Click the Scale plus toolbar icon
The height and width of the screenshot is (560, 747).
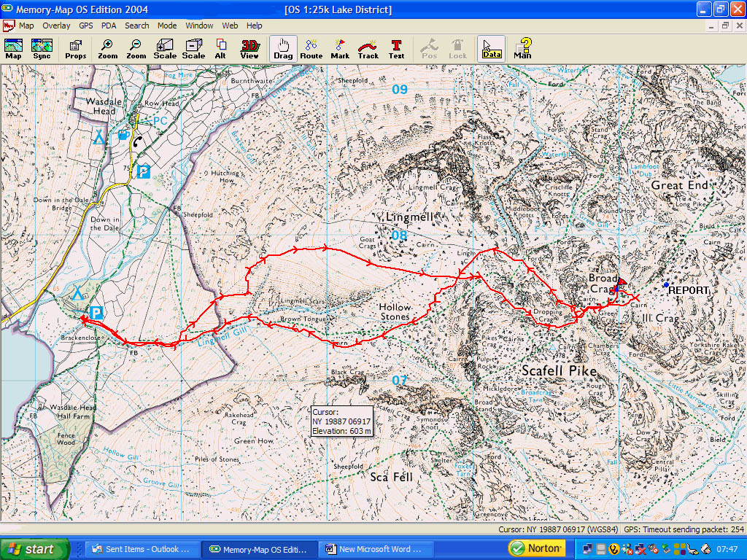(165, 49)
